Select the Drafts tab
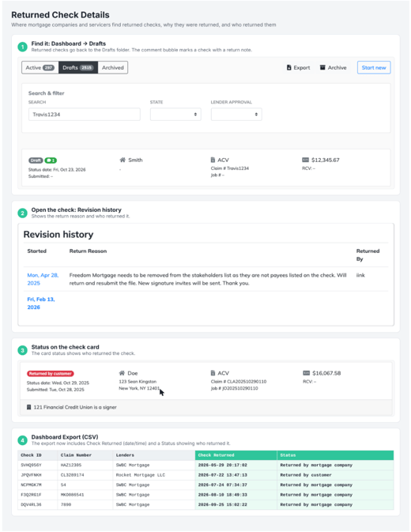This screenshot has width=411, height=532. (x=78, y=67)
